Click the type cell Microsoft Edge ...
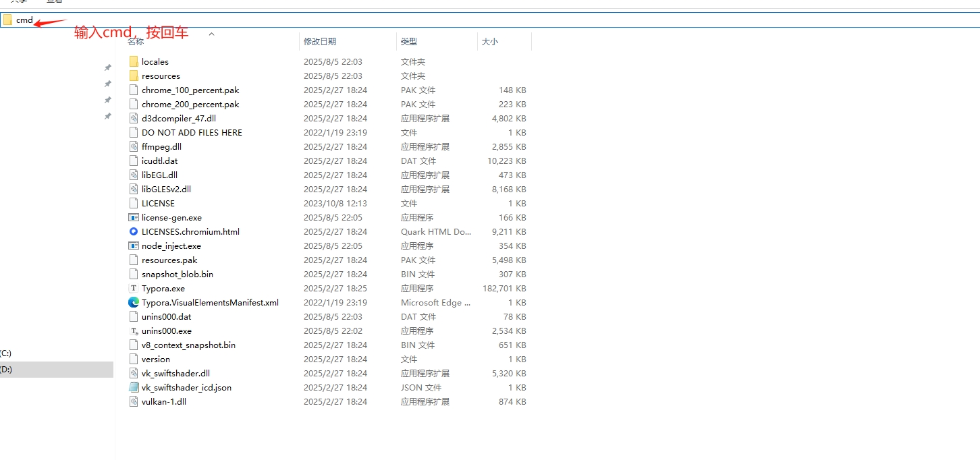 436,303
